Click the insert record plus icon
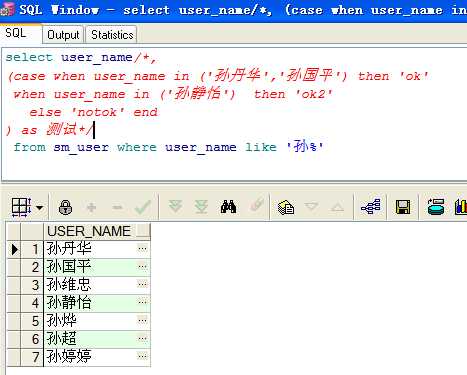 point(91,208)
